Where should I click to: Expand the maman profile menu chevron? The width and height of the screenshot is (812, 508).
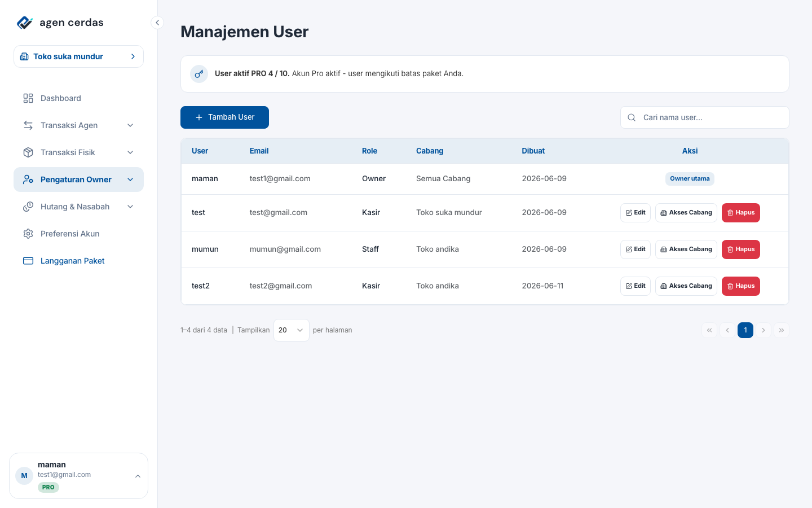click(138, 476)
